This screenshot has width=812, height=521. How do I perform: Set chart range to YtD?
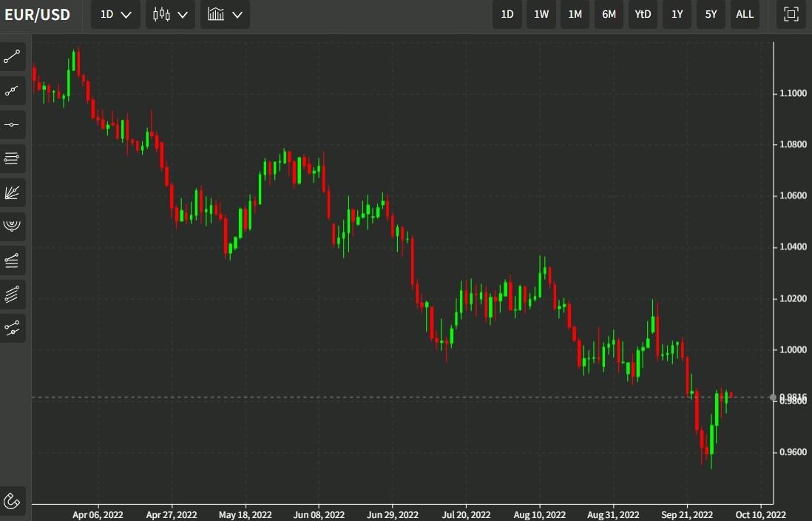(643, 15)
